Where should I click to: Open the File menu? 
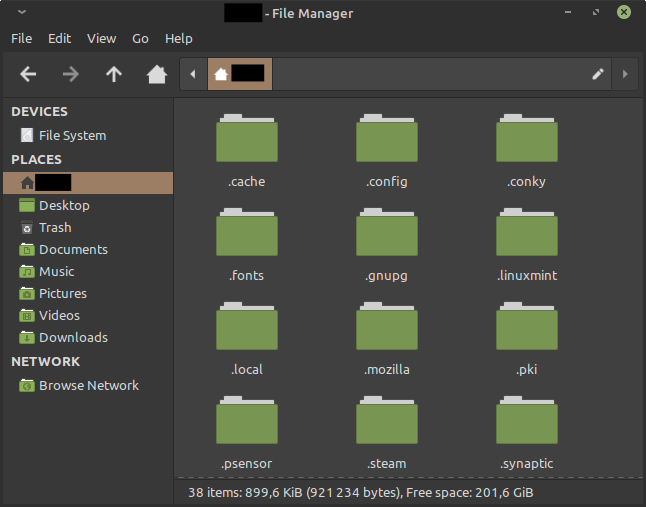pyautogui.click(x=21, y=38)
